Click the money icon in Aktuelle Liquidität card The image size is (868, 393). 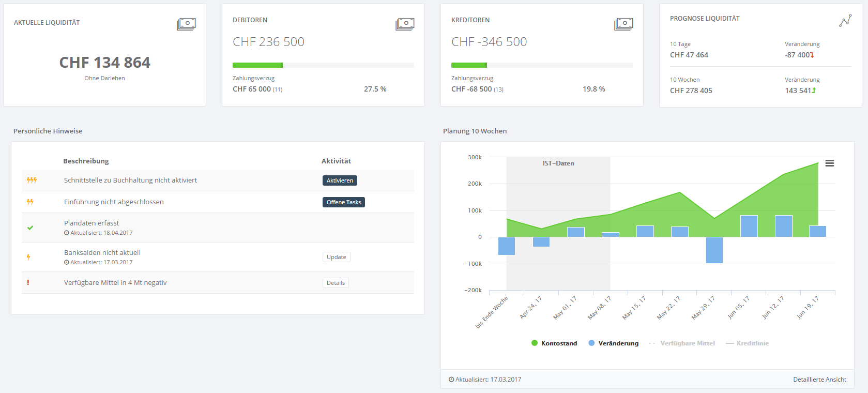point(186,24)
